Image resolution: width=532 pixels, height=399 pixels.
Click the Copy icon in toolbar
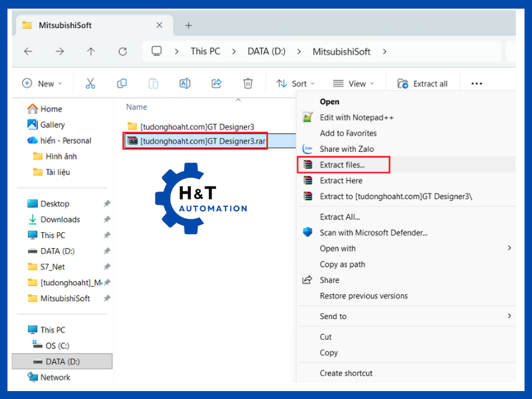point(122,83)
